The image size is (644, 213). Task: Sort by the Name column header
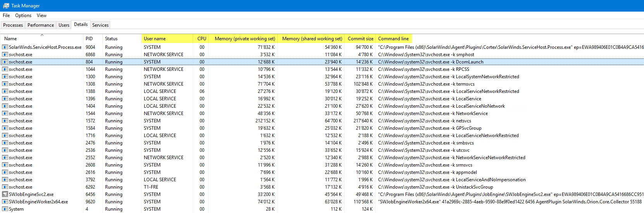[10, 39]
